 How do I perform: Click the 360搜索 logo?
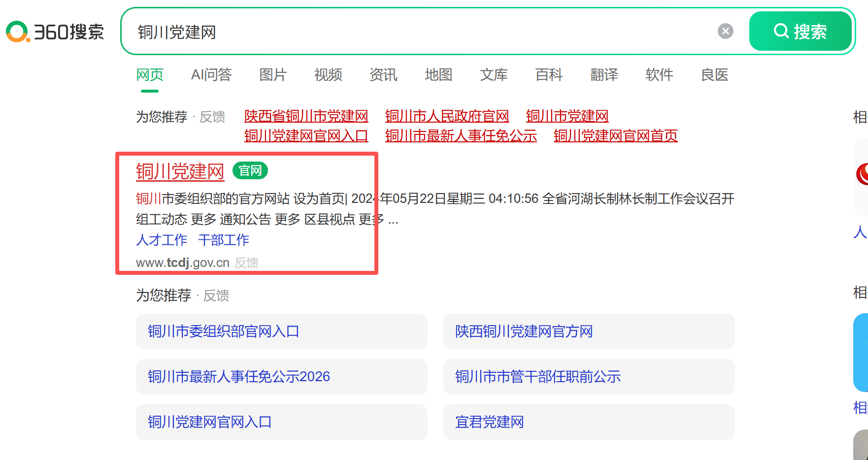click(55, 32)
